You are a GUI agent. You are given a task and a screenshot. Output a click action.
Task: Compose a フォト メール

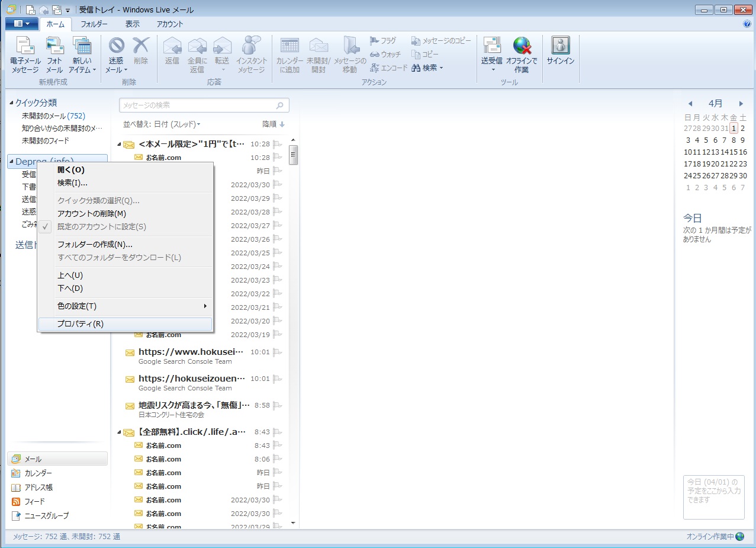click(x=54, y=55)
